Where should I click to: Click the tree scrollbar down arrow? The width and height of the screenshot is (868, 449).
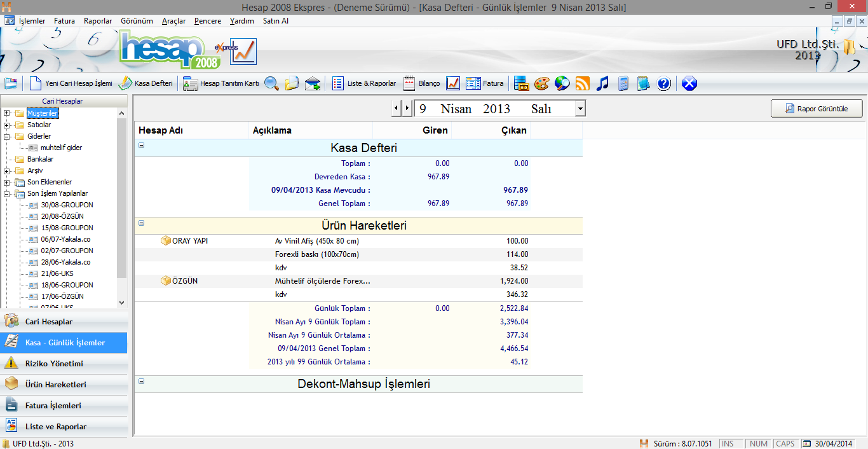click(122, 303)
